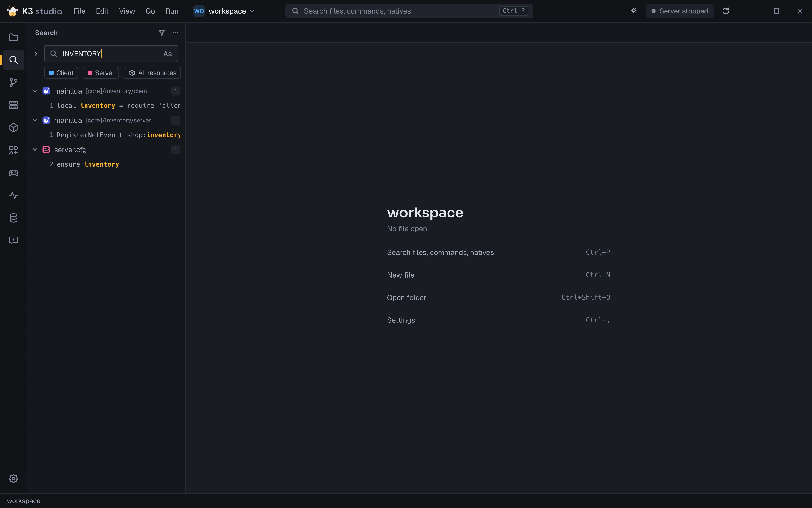Click the search filter funnel icon
The image size is (812, 508).
162,33
